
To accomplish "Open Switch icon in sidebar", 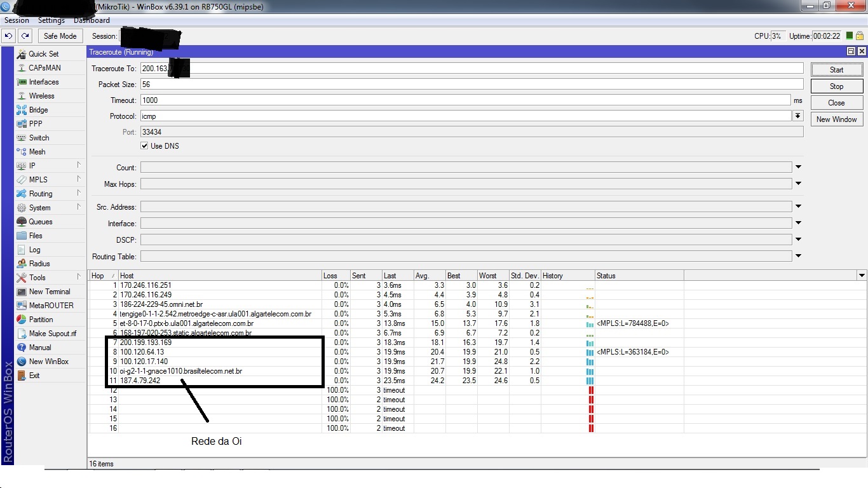I will 22,138.
